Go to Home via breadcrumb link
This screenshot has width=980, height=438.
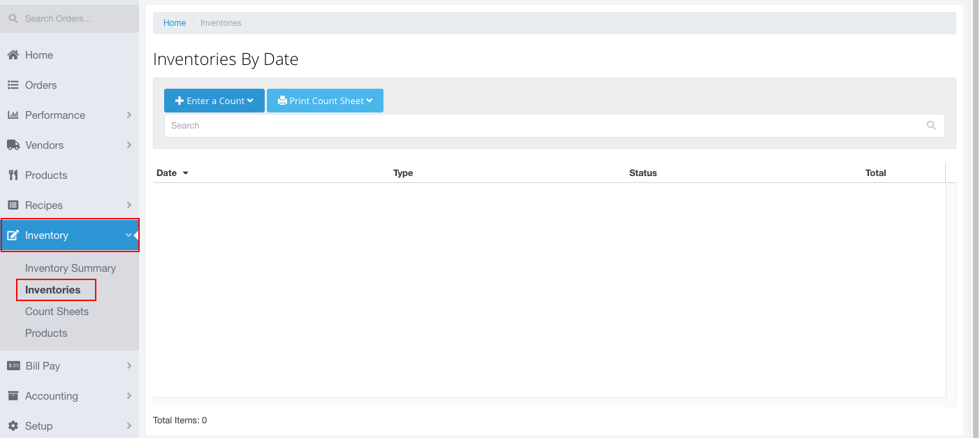coord(175,23)
